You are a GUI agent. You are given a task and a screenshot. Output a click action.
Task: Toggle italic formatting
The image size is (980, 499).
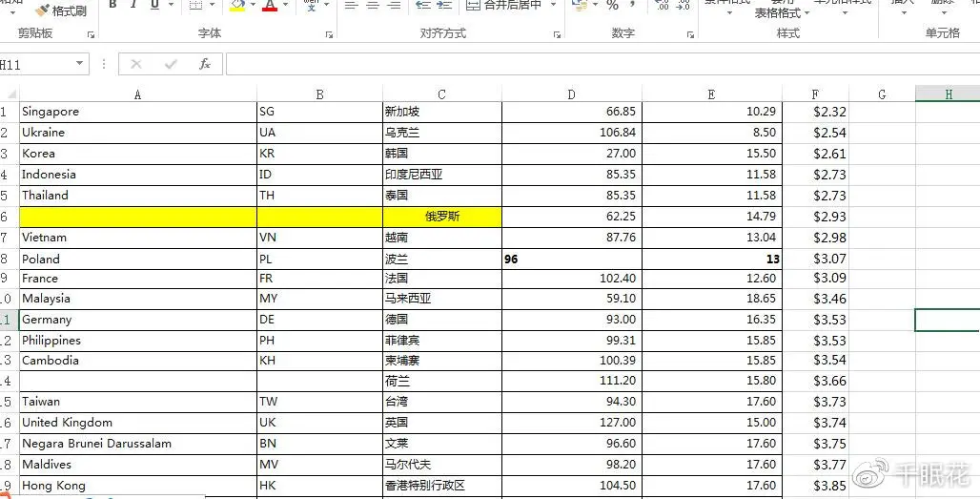[x=133, y=5]
